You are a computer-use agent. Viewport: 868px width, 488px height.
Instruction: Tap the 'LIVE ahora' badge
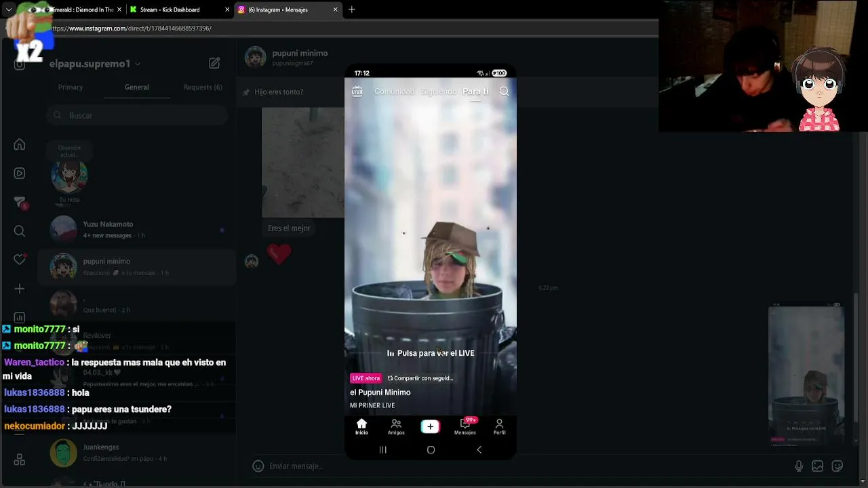366,378
